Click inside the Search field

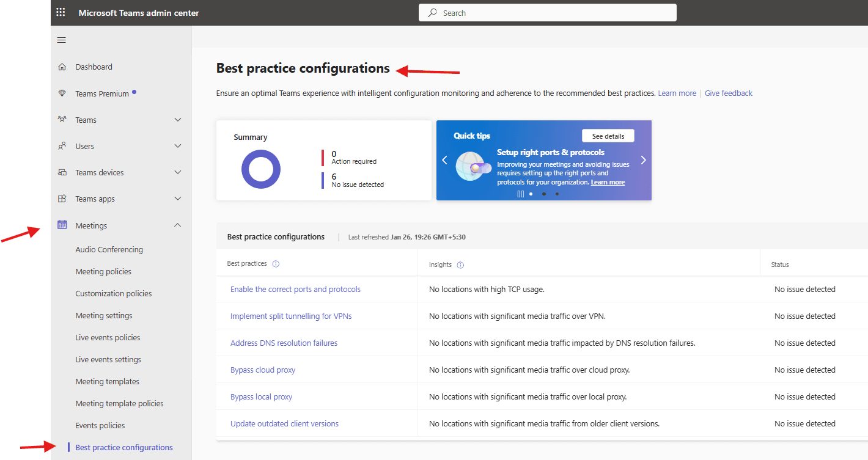(547, 12)
